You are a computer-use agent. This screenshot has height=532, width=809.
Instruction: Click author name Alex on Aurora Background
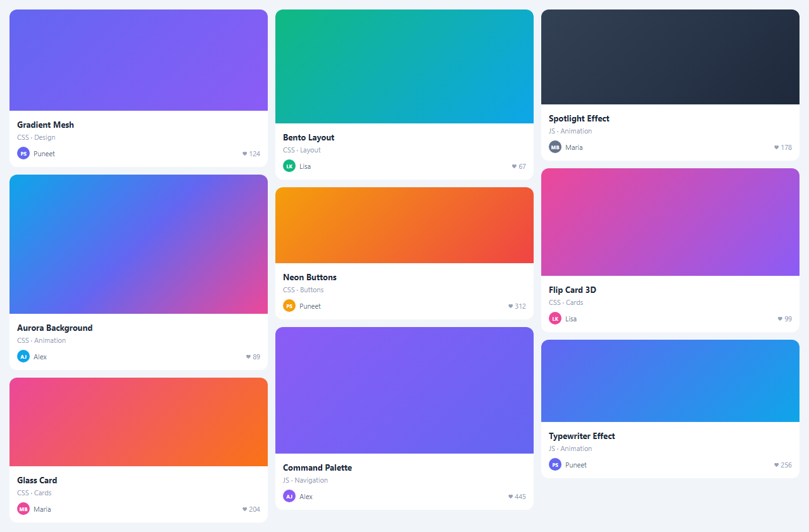tap(41, 357)
